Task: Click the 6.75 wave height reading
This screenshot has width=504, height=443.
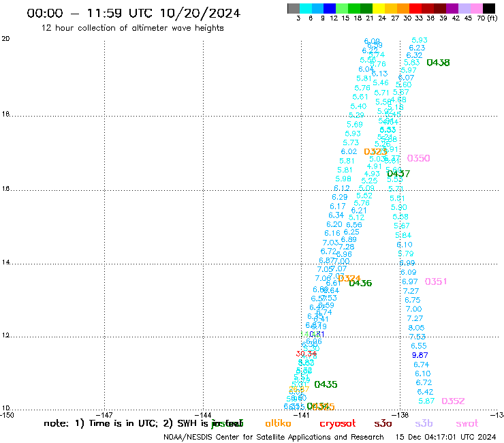Action: pos(412,300)
